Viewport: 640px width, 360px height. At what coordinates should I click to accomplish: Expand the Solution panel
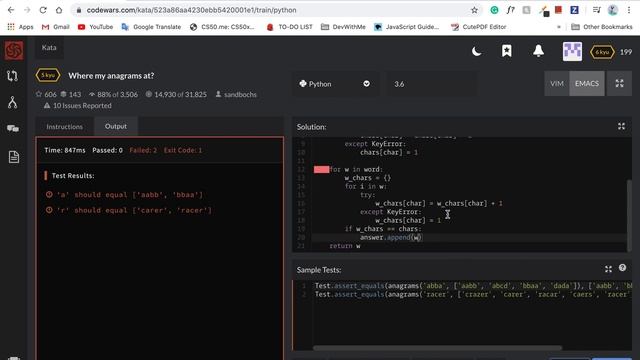coord(621,126)
